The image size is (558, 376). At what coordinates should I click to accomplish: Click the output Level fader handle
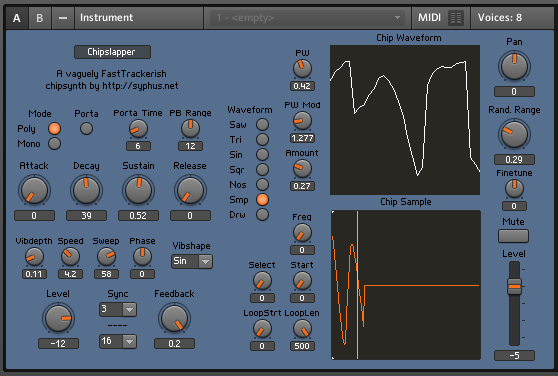(x=514, y=287)
